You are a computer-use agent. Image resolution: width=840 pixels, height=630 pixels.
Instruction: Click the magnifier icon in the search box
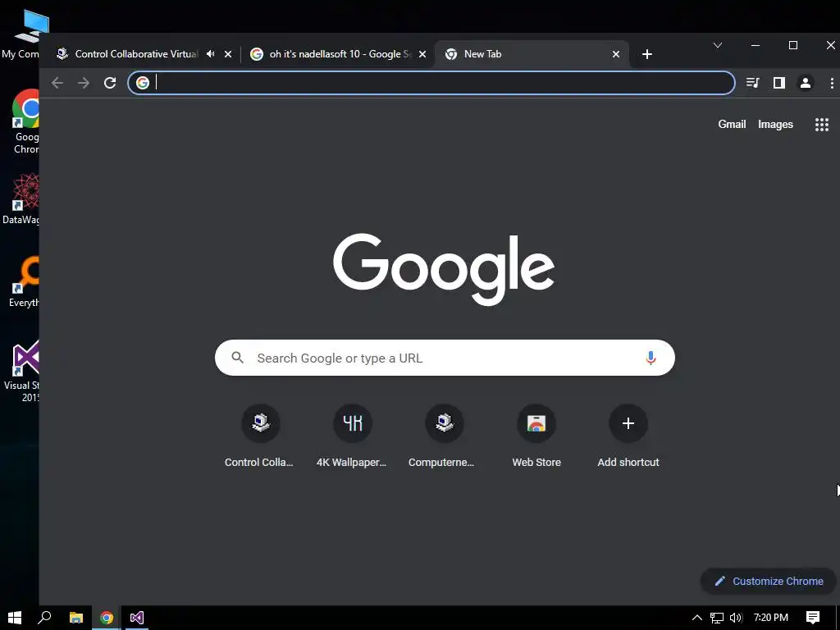coord(238,358)
